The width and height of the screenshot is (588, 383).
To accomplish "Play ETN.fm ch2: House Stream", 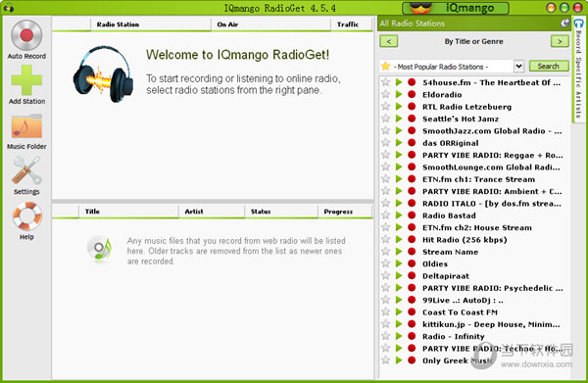I will [399, 227].
